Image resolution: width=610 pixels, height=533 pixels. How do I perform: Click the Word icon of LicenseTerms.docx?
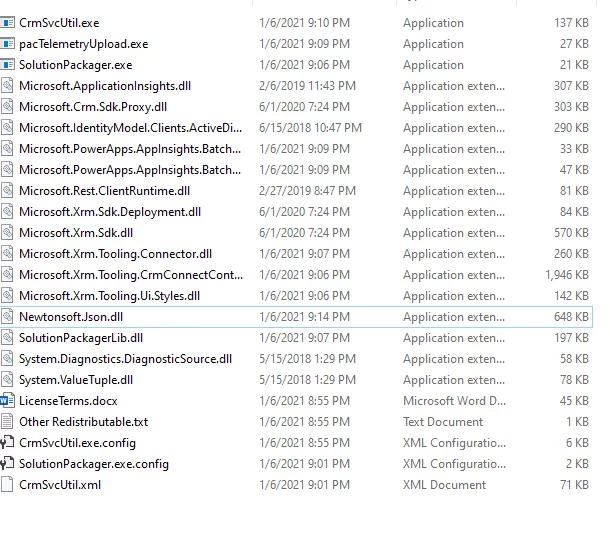click(7, 401)
